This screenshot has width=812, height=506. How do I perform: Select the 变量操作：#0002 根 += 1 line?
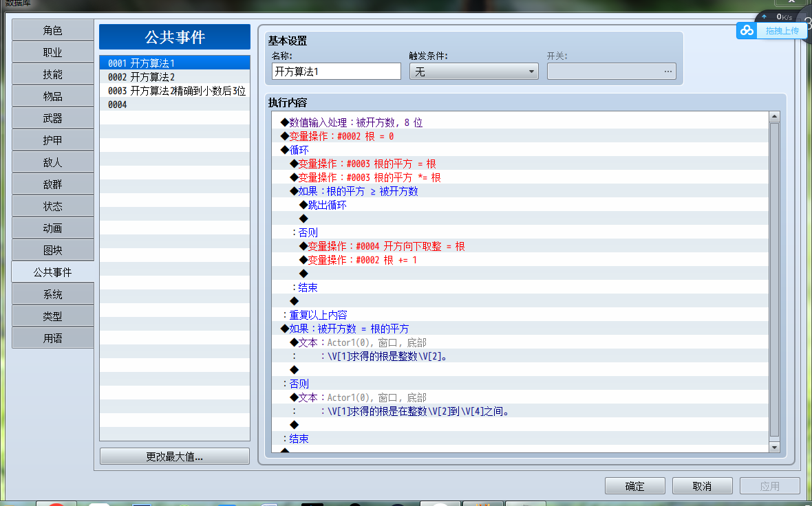click(520, 260)
